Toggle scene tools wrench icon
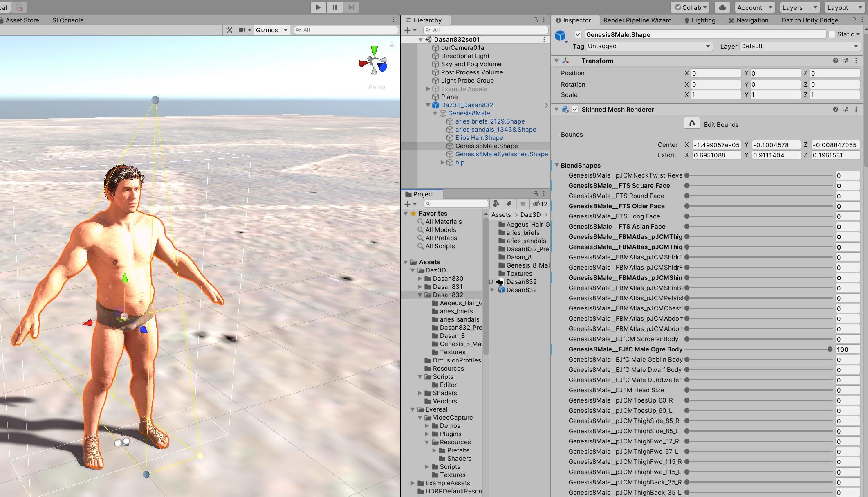 pyautogui.click(x=229, y=30)
